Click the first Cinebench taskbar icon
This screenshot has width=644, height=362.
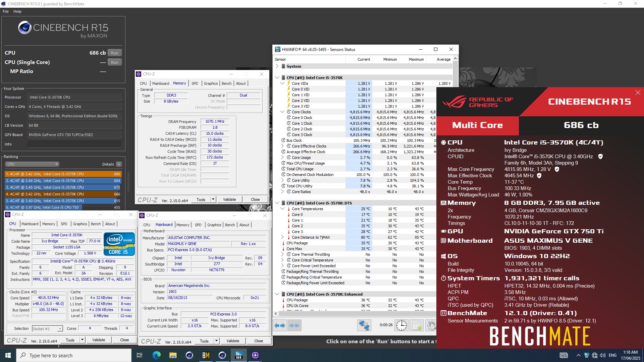point(189,355)
